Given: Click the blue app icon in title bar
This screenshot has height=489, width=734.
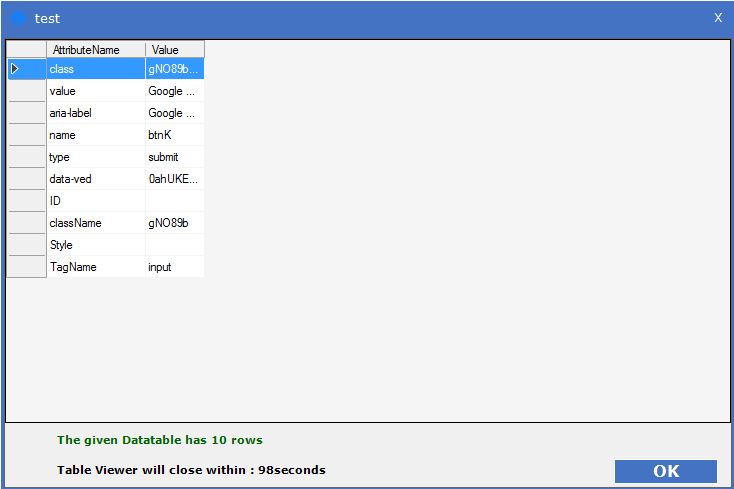Looking at the screenshot, I should tap(17, 18).
